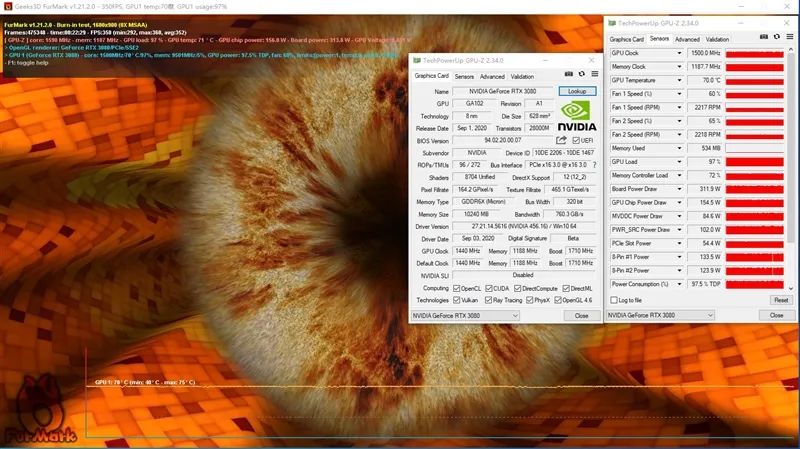Click the GPU name field NVIDIA GeForce RTX 3080
Screen dimensions: 800x449
click(x=503, y=91)
